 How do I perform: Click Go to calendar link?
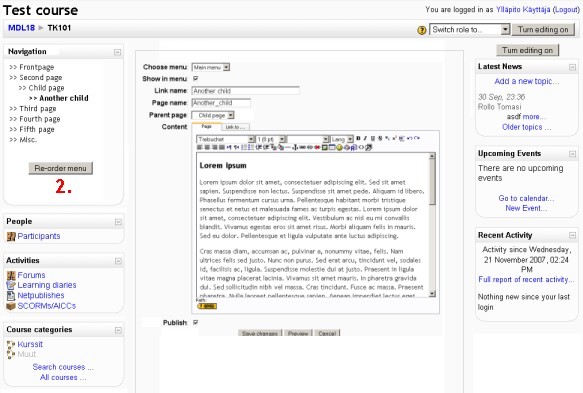[x=526, y=198]
